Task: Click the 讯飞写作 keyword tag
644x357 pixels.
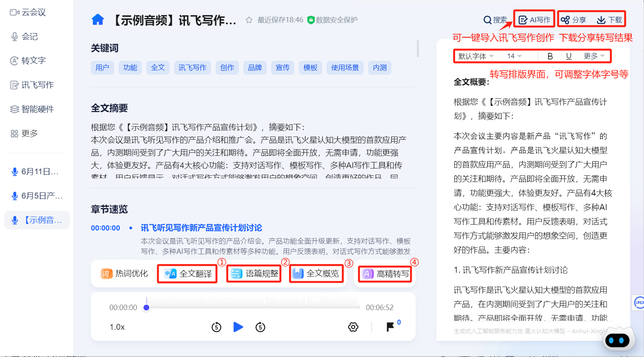Action: coord(193,68)
